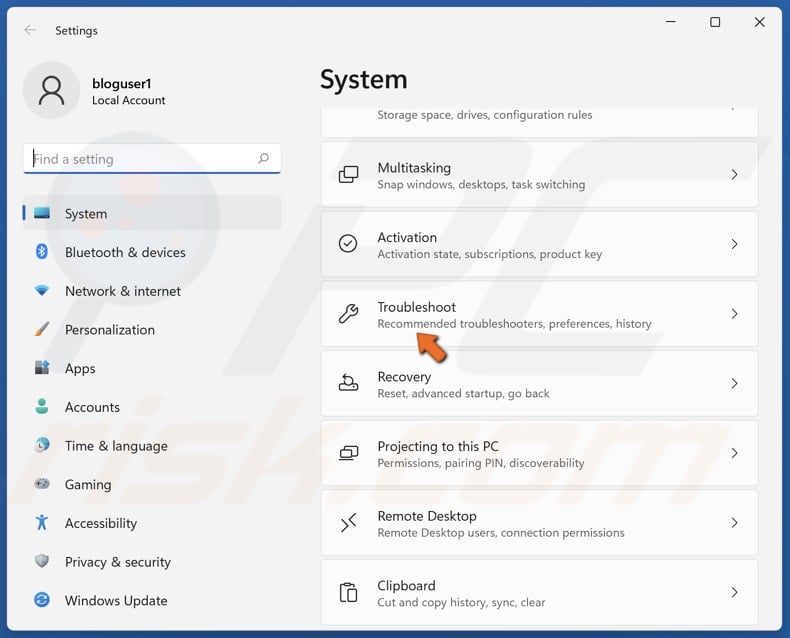
Task: Expand the Remote Desktop row chevron
Action: point(734,523)
